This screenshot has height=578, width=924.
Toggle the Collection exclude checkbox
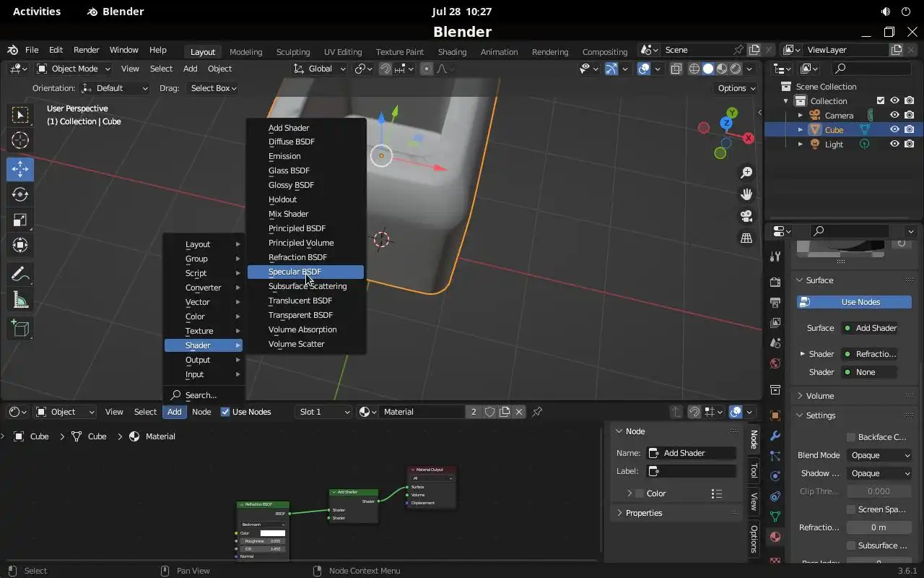[881, 101]
